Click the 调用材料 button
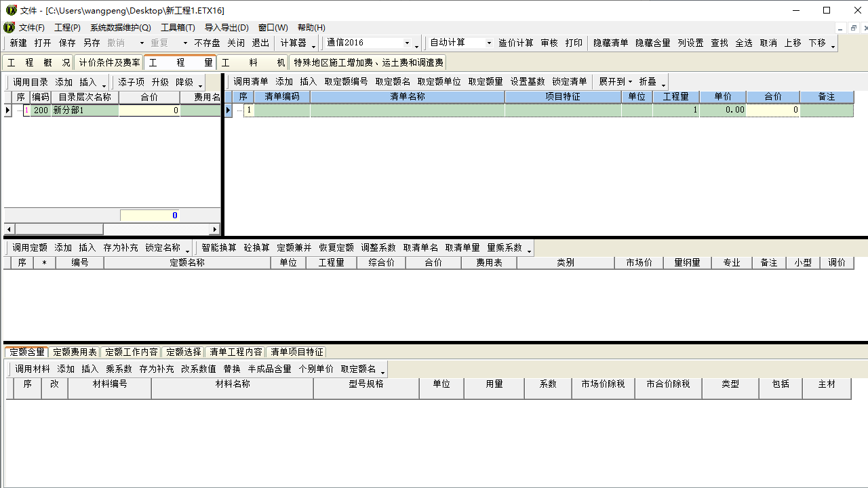The height and width of the screenshot is (488, 868). [33, 369]
